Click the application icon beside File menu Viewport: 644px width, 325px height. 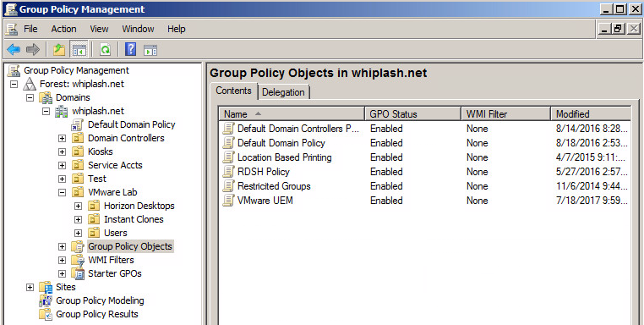point(12,29)
